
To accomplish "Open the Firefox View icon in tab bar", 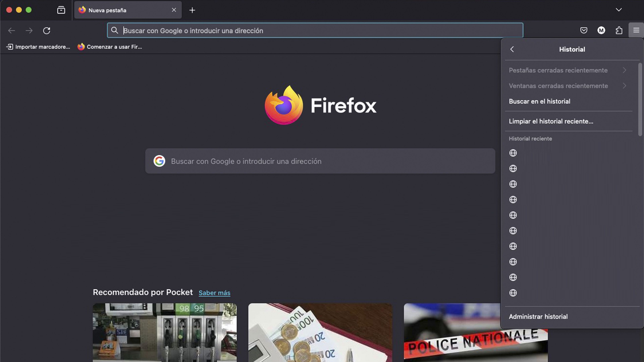I will tap(61, 10).
